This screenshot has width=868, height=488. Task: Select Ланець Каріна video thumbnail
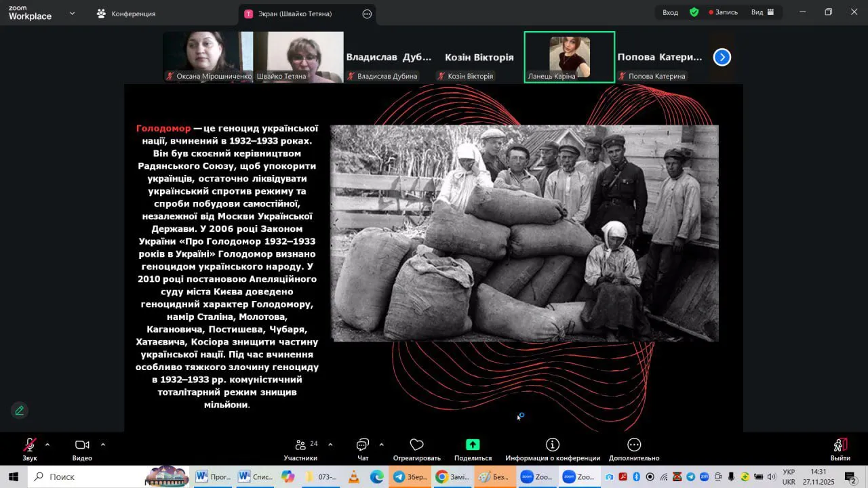coord(569,57)
